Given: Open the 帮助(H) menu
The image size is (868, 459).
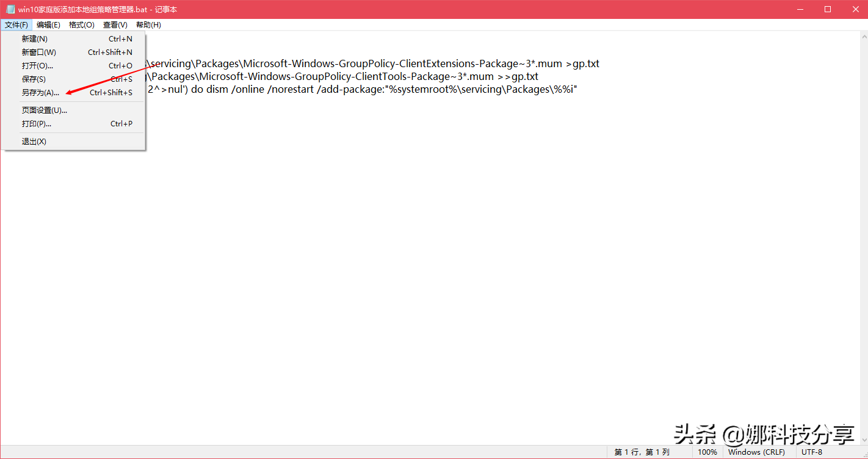Looking at the screenshot, I should 148,25.
